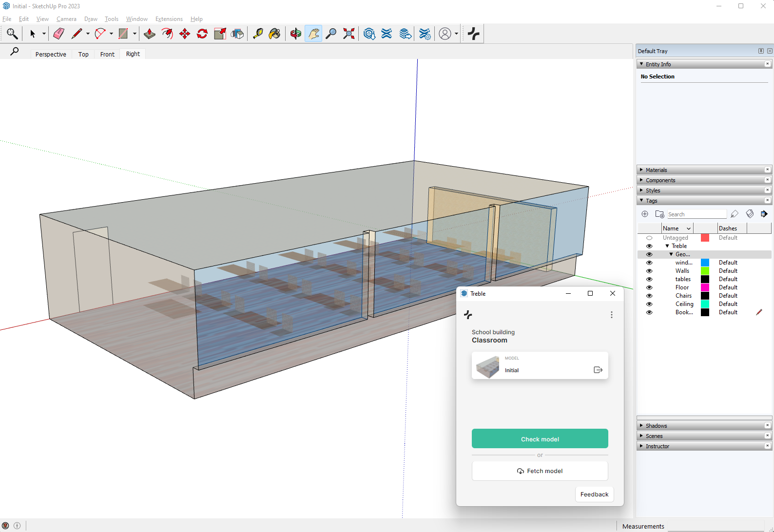Open the 3D Warehouse icon
Screen dimensions: 774x532
tap(369, 34)
